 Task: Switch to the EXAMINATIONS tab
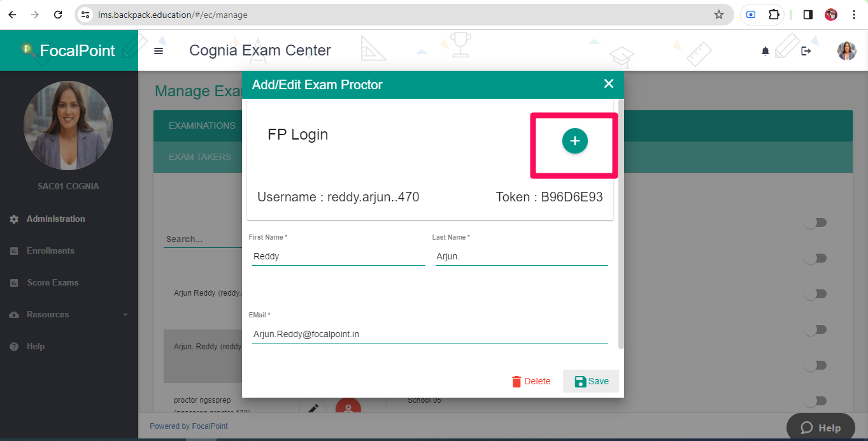202,126
